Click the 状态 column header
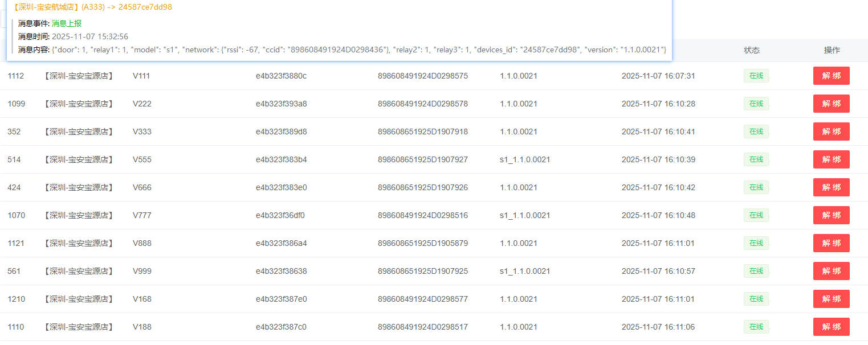The height and width of the screenshot is (345, 868). tap(751, 50)
